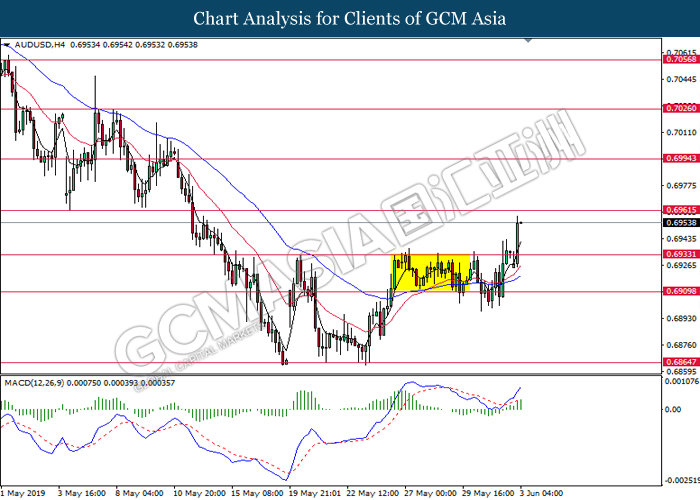Select the 0.69098 price level label

[681, 292]
